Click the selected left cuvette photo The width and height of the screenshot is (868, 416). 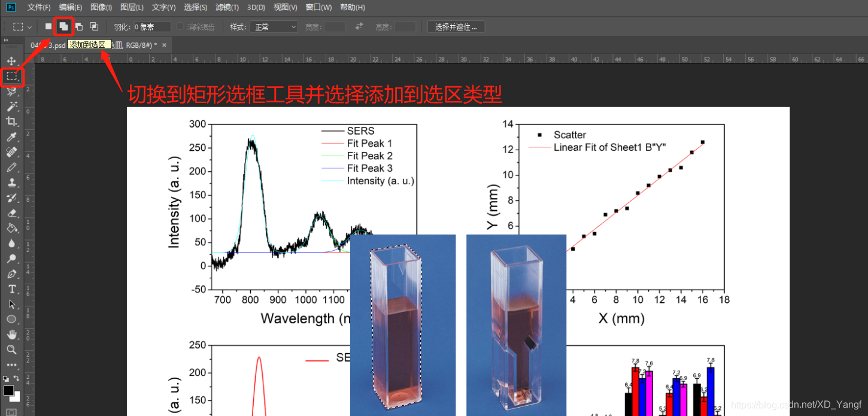[x=403, y=325]
